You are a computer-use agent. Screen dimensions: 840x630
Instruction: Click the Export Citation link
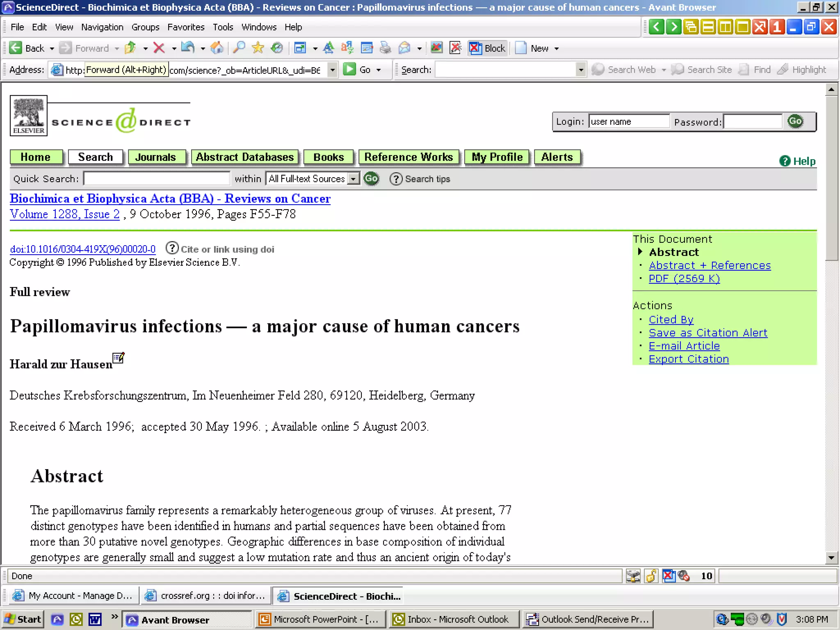(x=688, y=359)
